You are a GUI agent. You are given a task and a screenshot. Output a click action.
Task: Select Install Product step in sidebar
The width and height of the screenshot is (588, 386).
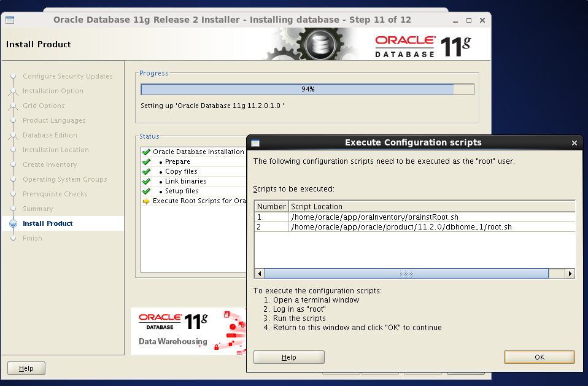tap(47, 224)
